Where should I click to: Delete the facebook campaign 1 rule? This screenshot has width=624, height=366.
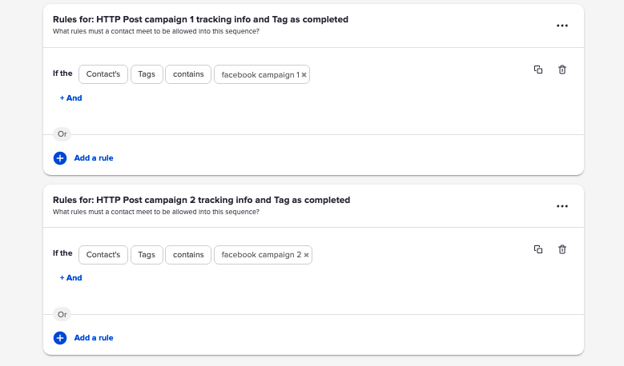point(562,70)
